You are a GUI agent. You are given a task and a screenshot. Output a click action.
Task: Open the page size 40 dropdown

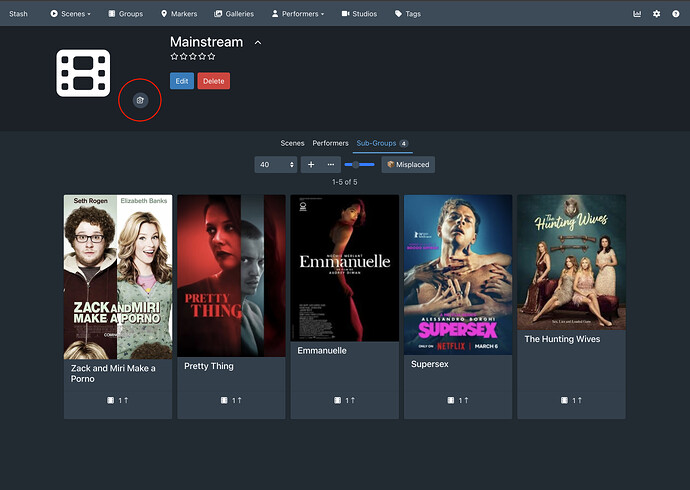click(x=275, y=165)
